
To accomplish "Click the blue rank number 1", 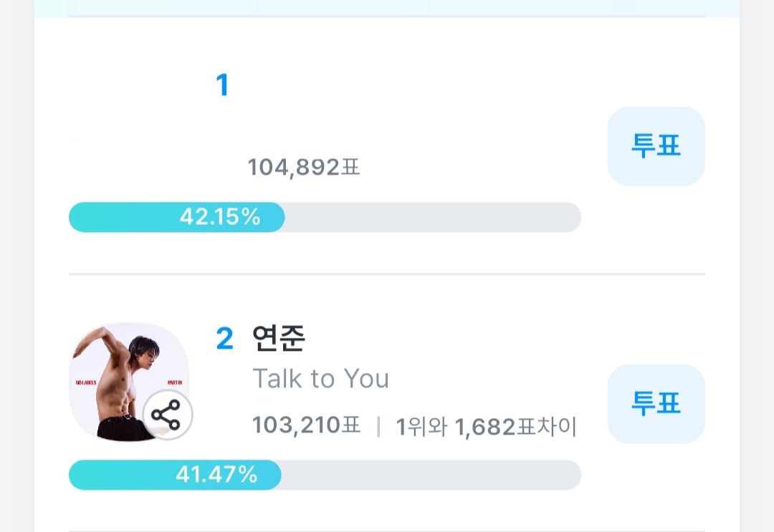I will tap(222, 86).
